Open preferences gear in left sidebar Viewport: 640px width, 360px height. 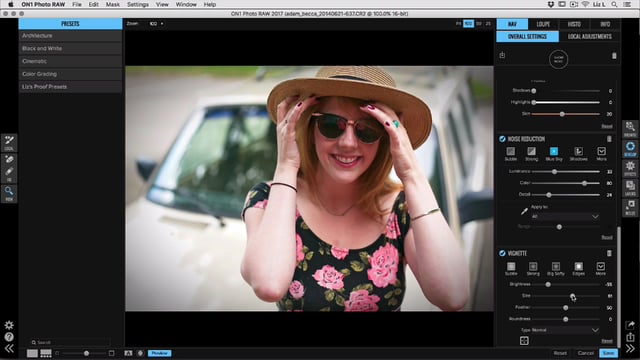[9, 325]
